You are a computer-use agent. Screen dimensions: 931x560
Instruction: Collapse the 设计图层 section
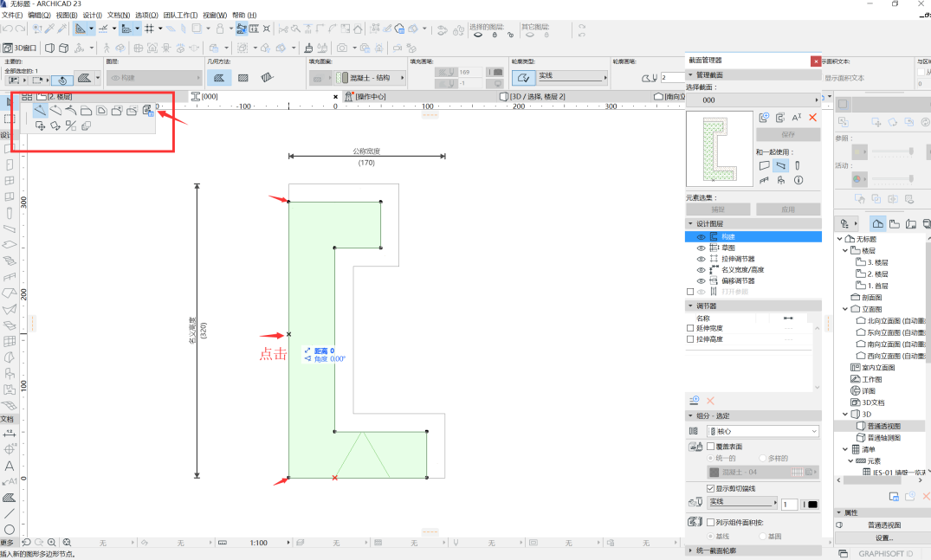[x=690, y=223]
